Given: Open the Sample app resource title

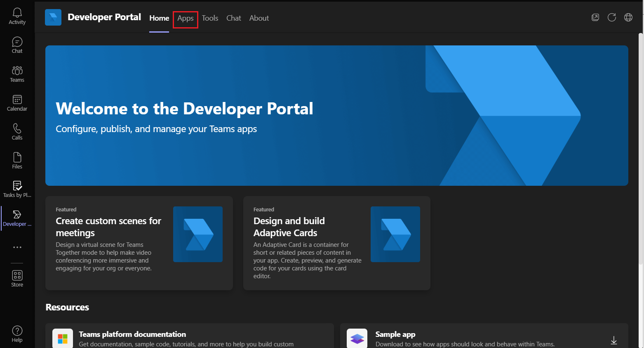Looking at the screenshot, I should pyautogui.click(x=395, y=334).
